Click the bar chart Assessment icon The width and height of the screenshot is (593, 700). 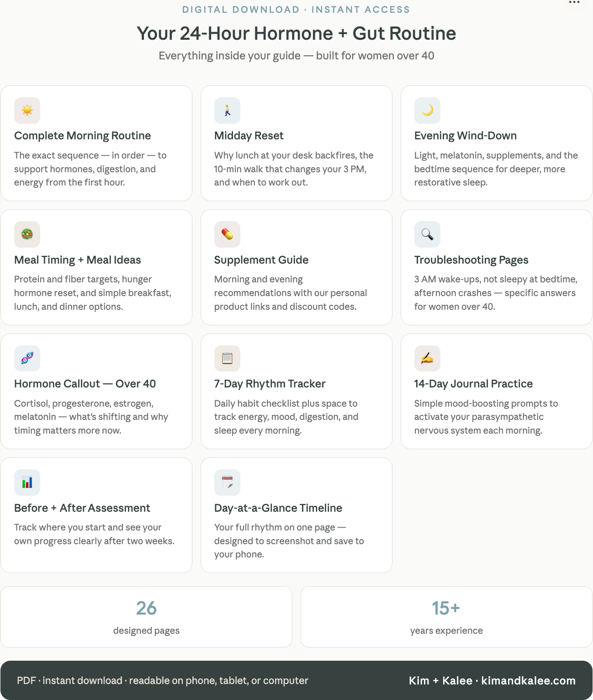(x=27, y=483)
